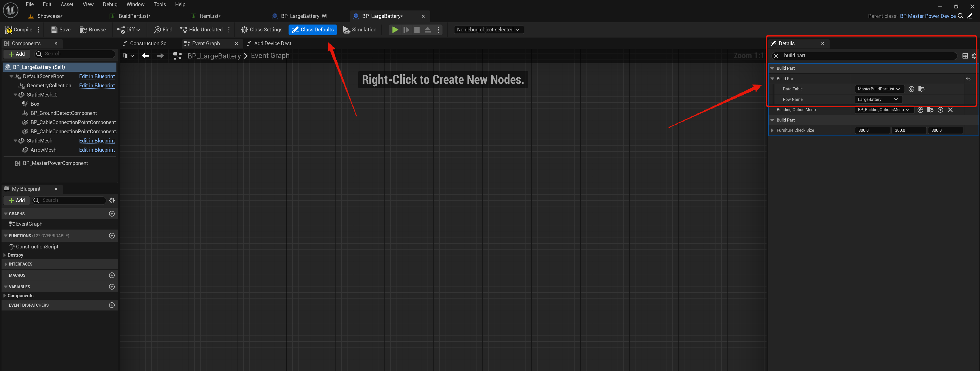
Task: Click the Components search field
Action: point(78,54)
